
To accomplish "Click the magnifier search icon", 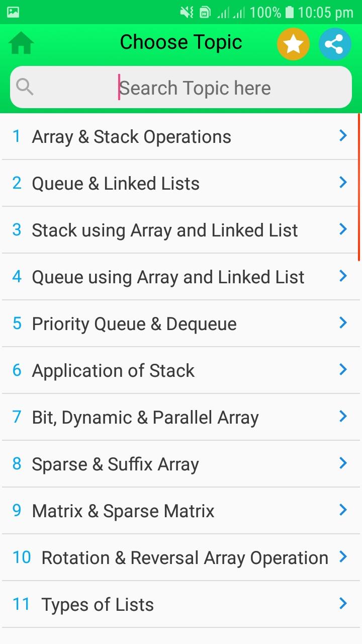I will [25, 87].
